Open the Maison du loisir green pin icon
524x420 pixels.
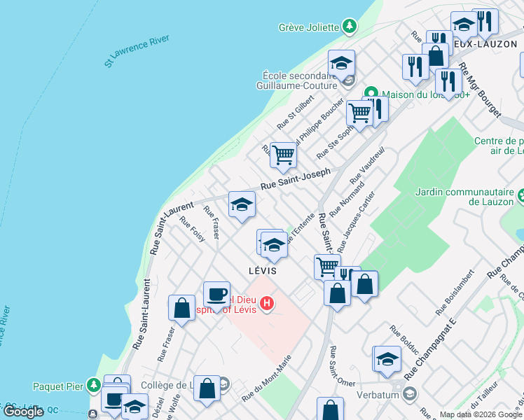click(371, 93)
